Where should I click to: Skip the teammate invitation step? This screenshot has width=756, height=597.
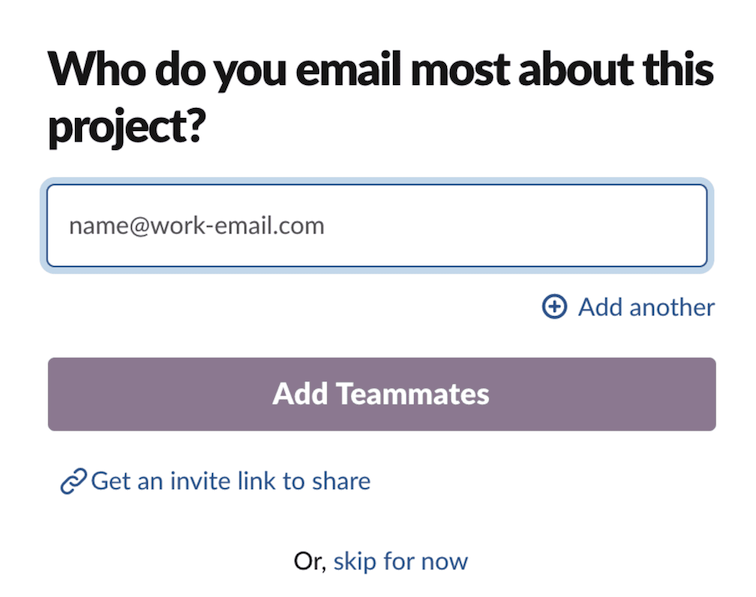pyautogui.click(x=401, y=562)
